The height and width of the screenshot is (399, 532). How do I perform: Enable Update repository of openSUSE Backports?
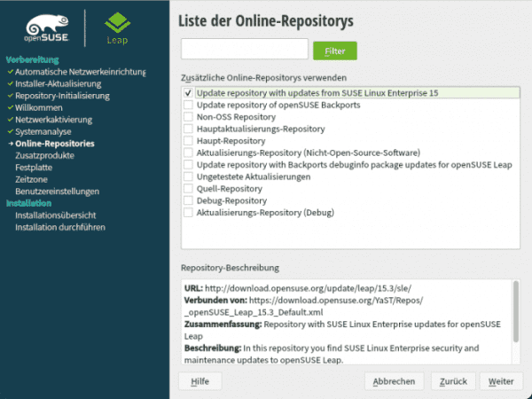pyautogui.click(x=188, y=105)
